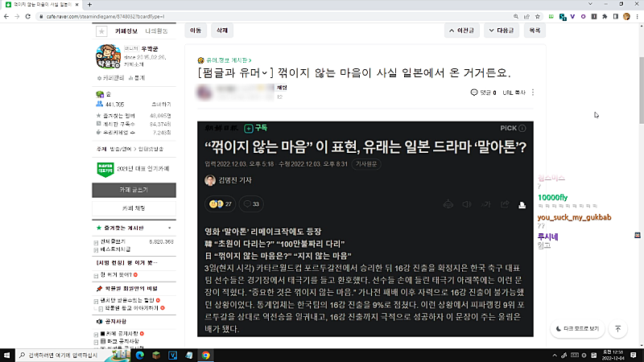
Task: Click the page vertical scrollbar thumb
Action: coord(641,90)
